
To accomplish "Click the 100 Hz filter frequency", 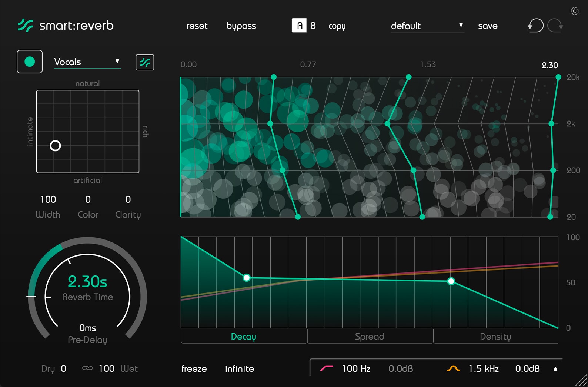I will point(356,368).
